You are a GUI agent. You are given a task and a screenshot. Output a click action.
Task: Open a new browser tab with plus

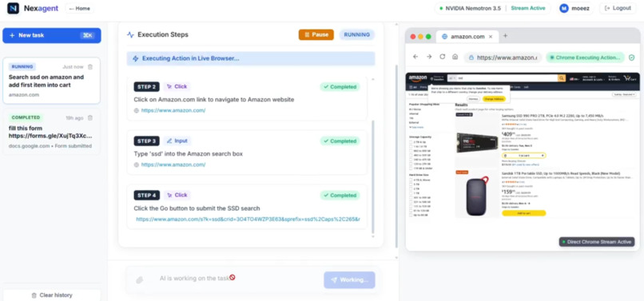tap(506, 36)
